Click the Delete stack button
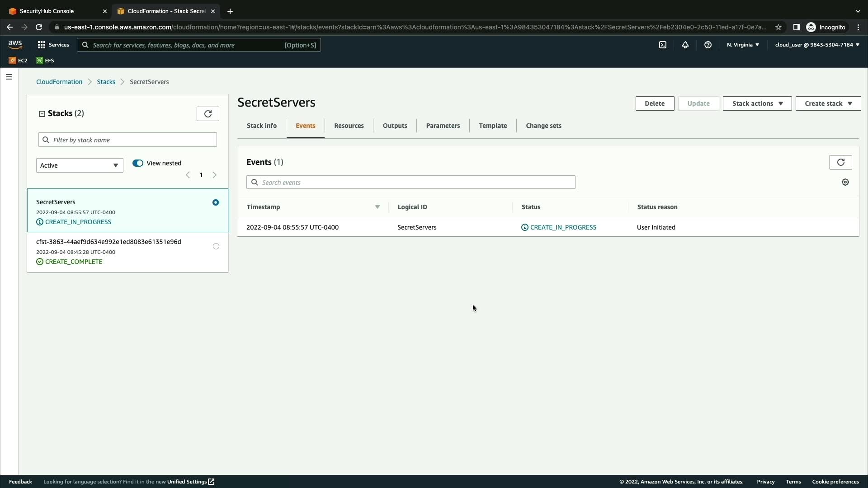 [655, 103]
